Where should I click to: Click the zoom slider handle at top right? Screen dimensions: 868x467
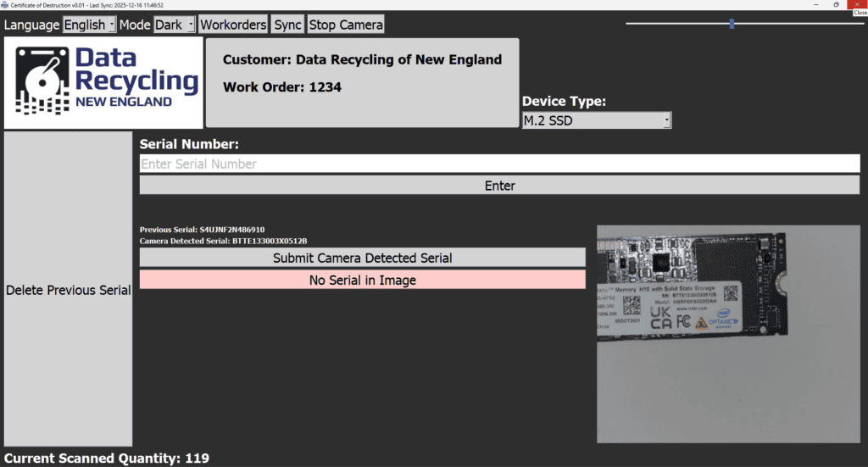pos(732,24)
